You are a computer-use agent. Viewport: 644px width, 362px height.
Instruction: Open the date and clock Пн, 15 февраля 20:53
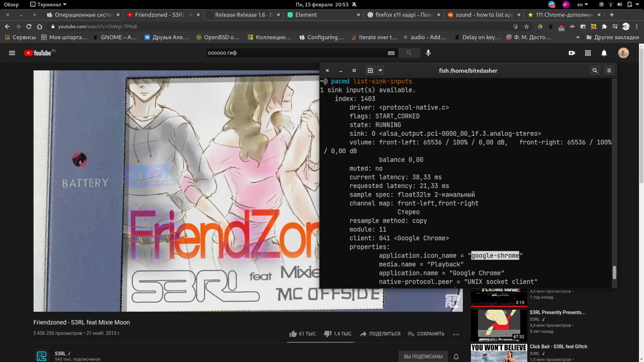tap(321, 5)
